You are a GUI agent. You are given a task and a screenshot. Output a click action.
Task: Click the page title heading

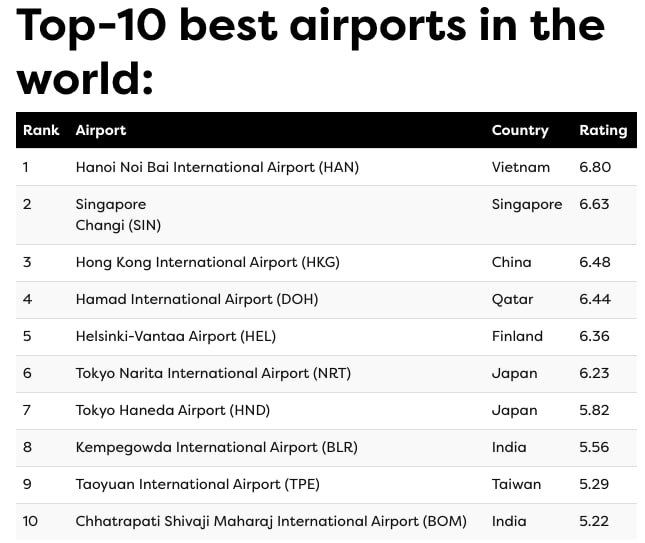311,50
